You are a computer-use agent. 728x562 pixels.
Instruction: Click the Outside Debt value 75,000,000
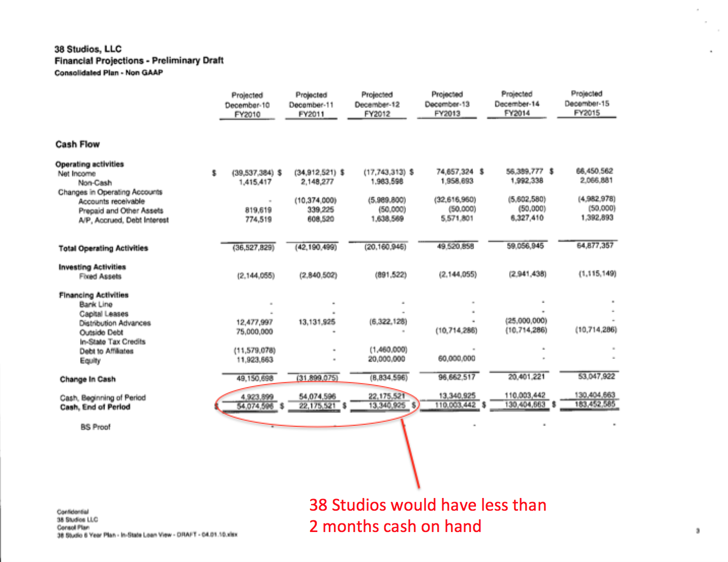pos(254,331)
